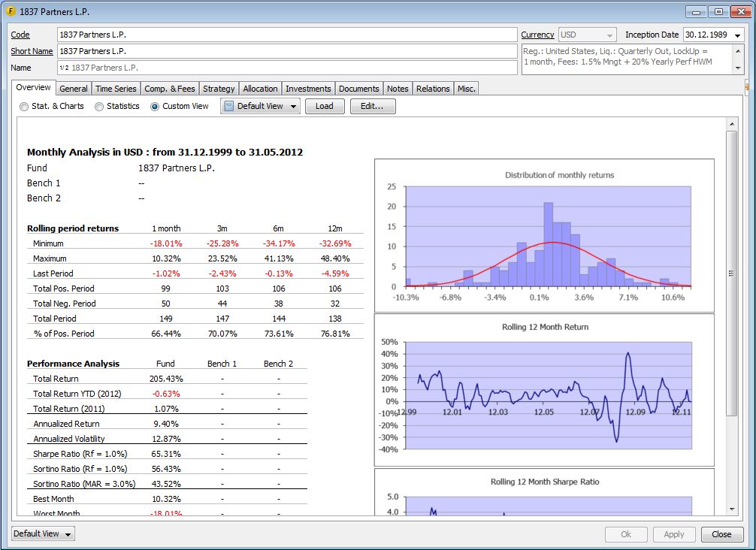This screenshot has width=756, height=550.
Task: Open the Inception Date picker dropdown
Action: click(x=738, y=35)
